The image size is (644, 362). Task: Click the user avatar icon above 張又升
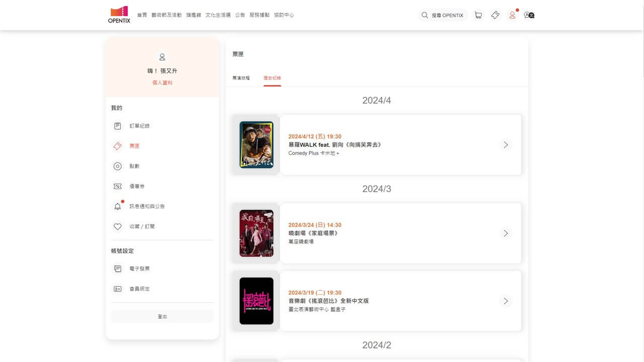(x=162, y=57)
